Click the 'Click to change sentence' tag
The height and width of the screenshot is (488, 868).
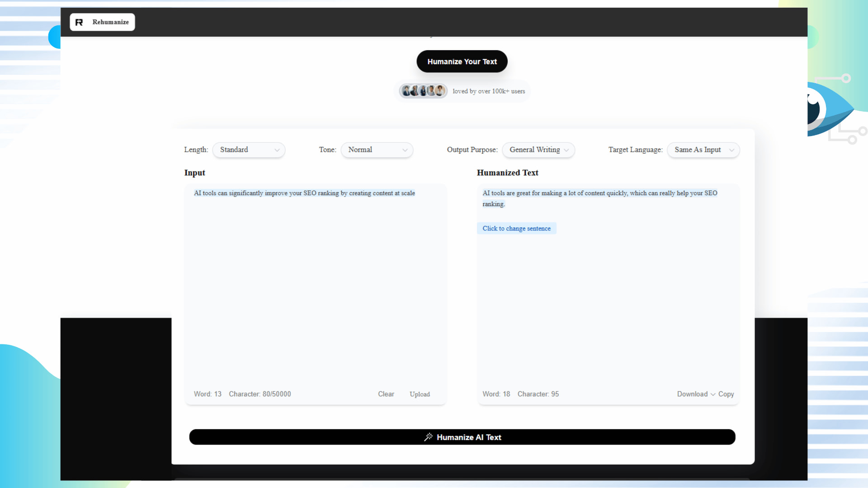(516, 228)
